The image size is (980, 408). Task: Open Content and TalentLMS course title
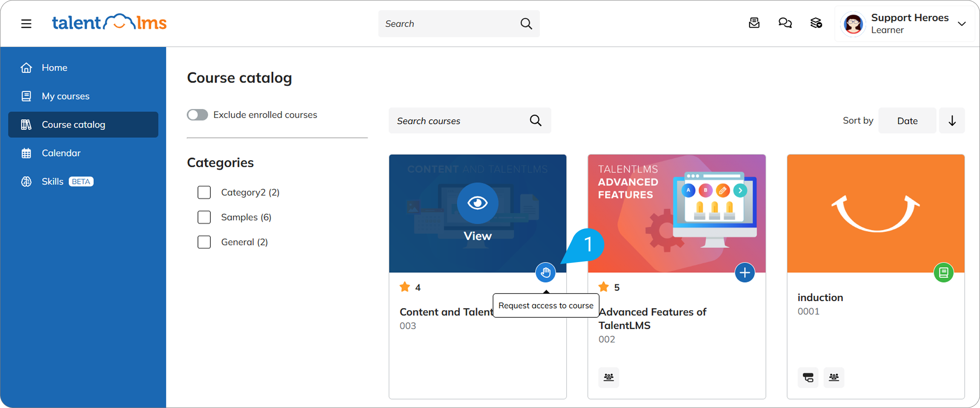(x=446, y=312)
